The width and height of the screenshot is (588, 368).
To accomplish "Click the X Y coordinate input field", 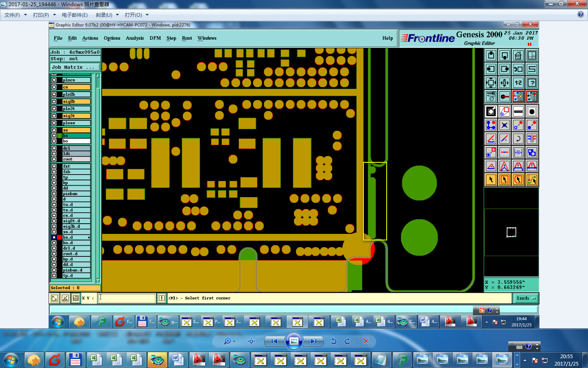I will [127, 298].
